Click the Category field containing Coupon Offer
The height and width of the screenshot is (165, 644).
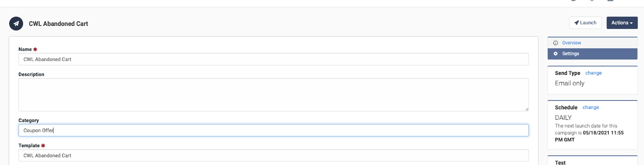point(273,130)
